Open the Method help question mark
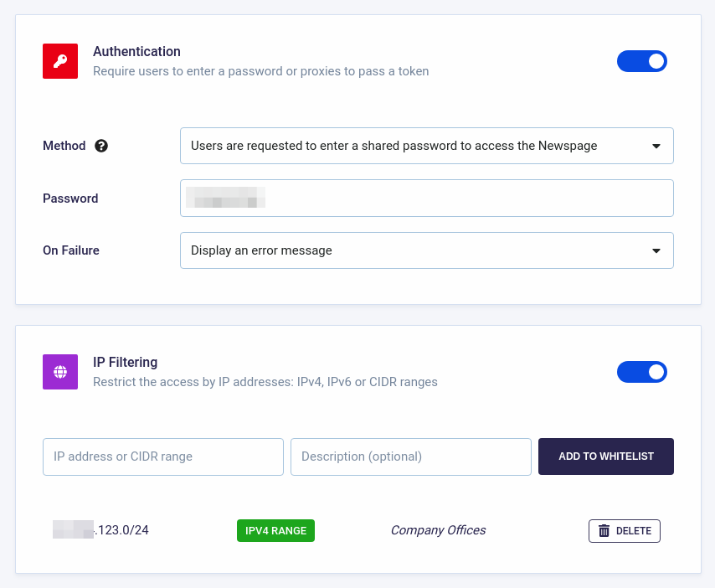The width and height of the screenshot is (715, 588). [x=101, y=146]
